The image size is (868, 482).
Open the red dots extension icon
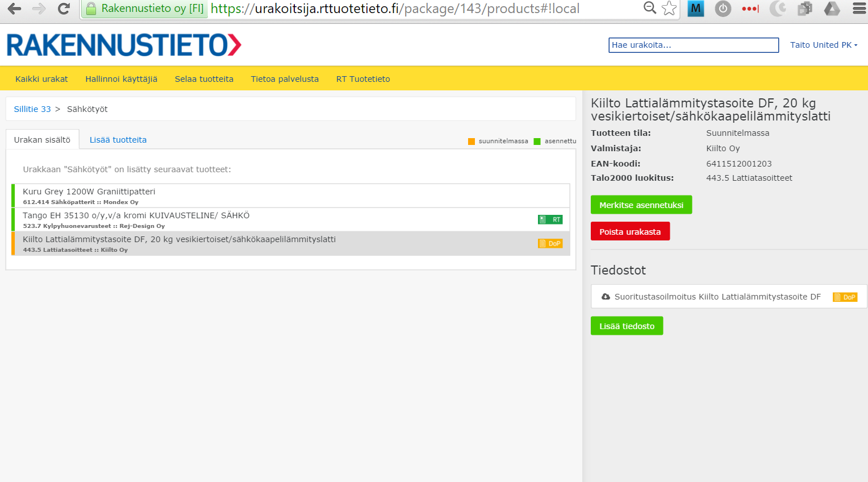coord(750,9)
